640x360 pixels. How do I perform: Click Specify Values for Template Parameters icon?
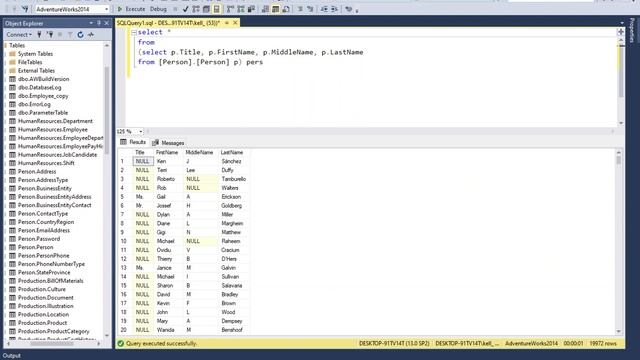tap(348, 9)
